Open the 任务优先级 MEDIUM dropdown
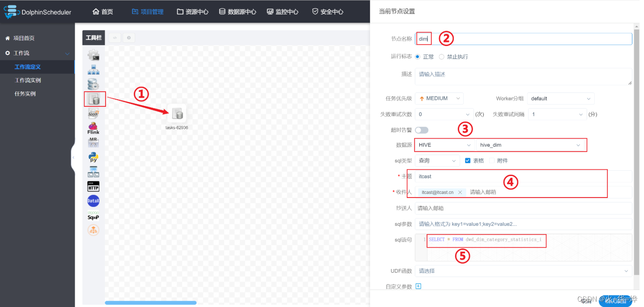Viewport: 644px width, 307px height. click(x=439, y=98)
